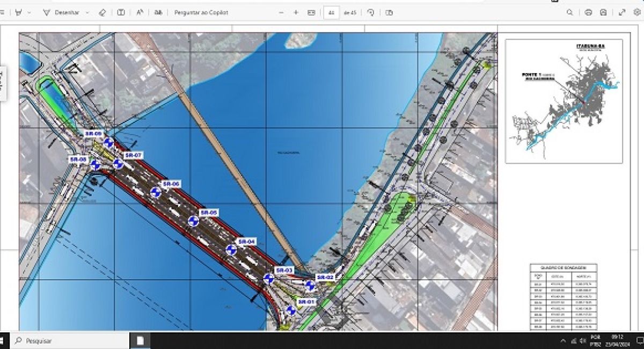Click the Fit to width icon
The image size is (644, 349).
pyautogui.click(x=311, y=12)
